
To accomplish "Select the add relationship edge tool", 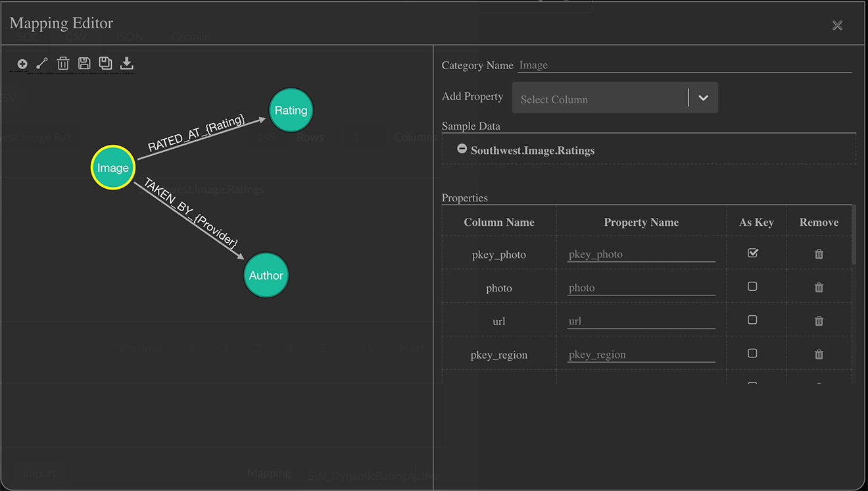I will click(x=42, y=64).
